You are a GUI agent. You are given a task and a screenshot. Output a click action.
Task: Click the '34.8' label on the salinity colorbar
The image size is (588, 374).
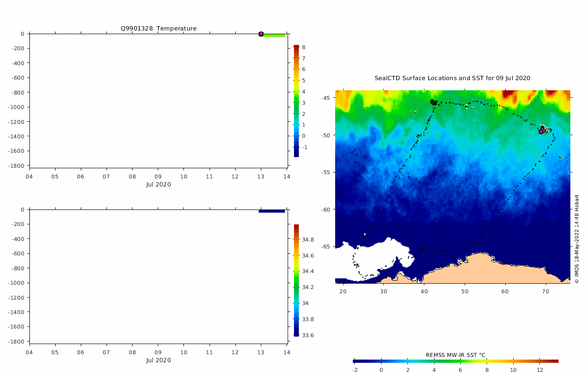pos(308,239)
